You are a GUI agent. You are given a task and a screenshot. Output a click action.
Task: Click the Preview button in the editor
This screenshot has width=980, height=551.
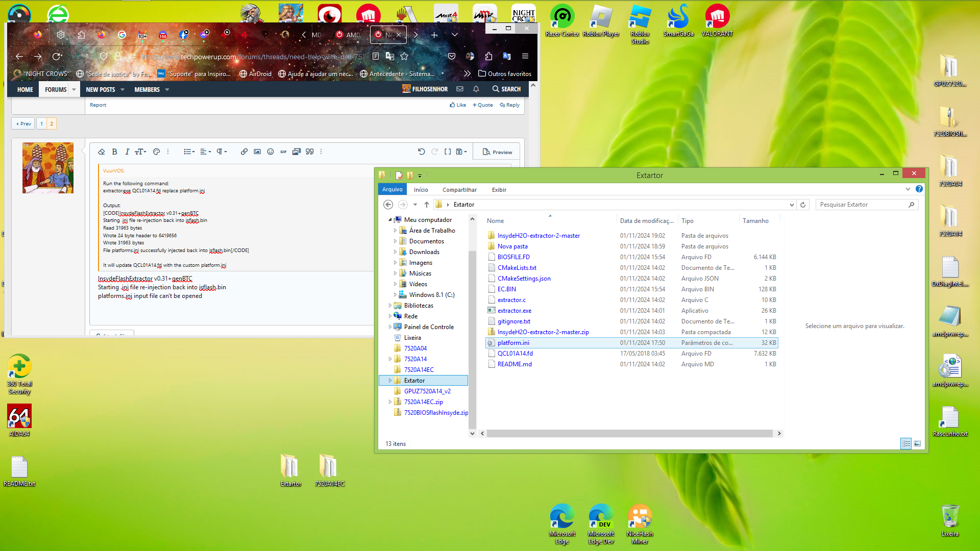(497, 152)
